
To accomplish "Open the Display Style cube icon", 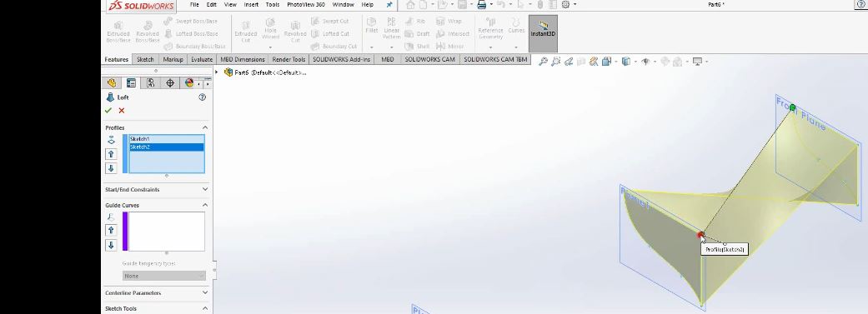I will (x=625, y=62).
